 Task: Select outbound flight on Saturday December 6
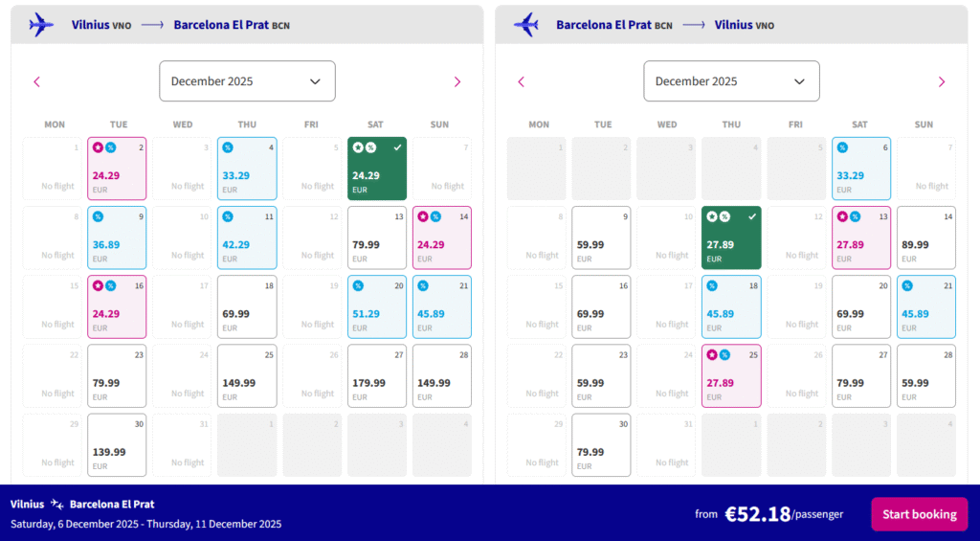377,169
